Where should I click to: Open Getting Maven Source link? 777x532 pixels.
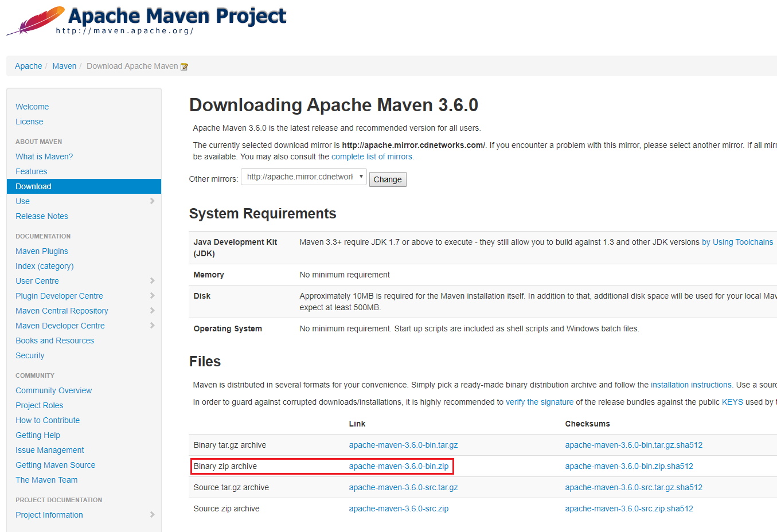point(56,465)
